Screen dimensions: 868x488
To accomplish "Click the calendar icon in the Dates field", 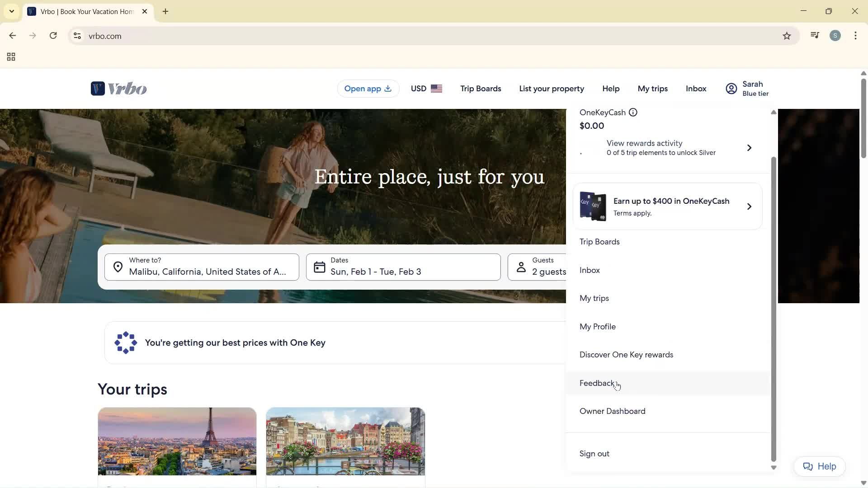I will point(320,267).
